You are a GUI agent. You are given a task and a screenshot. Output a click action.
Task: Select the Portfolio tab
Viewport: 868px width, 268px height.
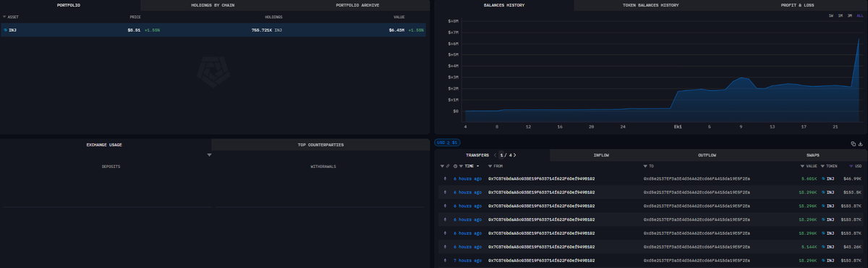(70, 5)
